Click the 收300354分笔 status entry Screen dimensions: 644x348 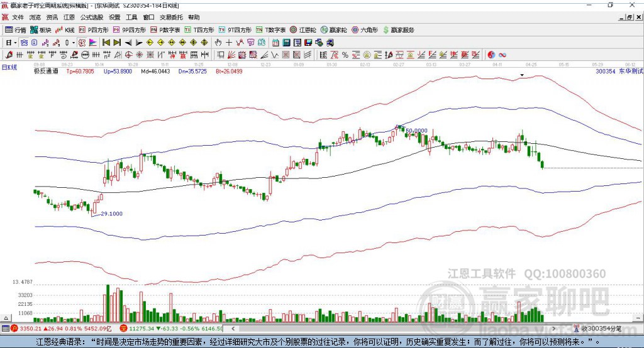(x=597, y=329)
